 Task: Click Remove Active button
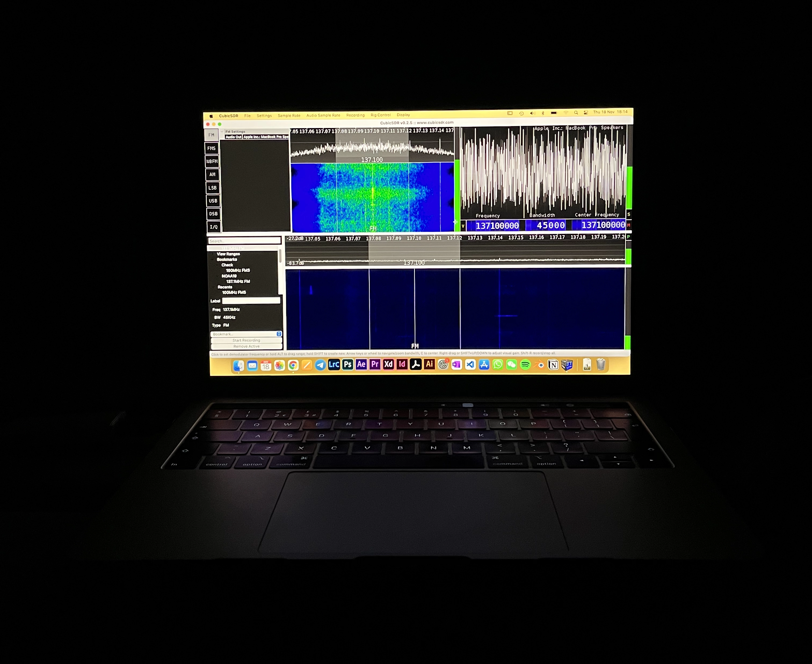tap(247, 346)
